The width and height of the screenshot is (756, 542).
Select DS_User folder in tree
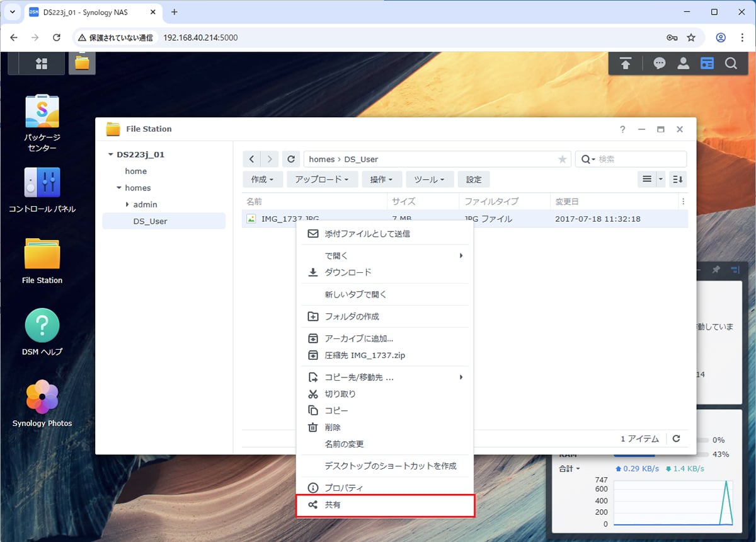coord(150,221)
